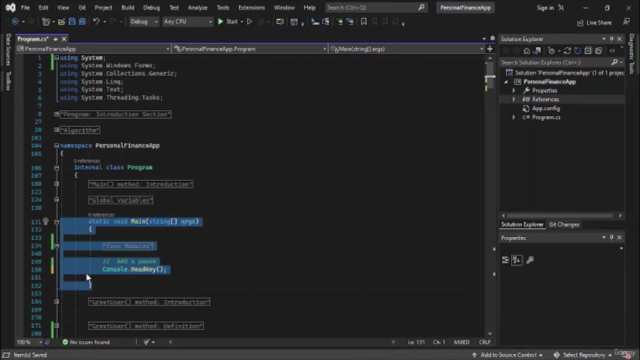This screenshot has height=360, width=640.
Task: Click the lightbulb quick actions icon
Action: click(x=45, y=222)
